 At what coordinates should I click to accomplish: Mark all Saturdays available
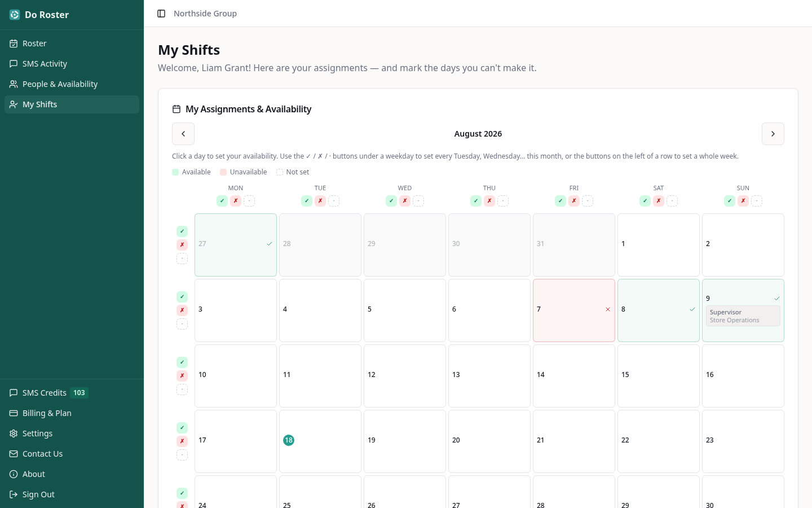645,201
